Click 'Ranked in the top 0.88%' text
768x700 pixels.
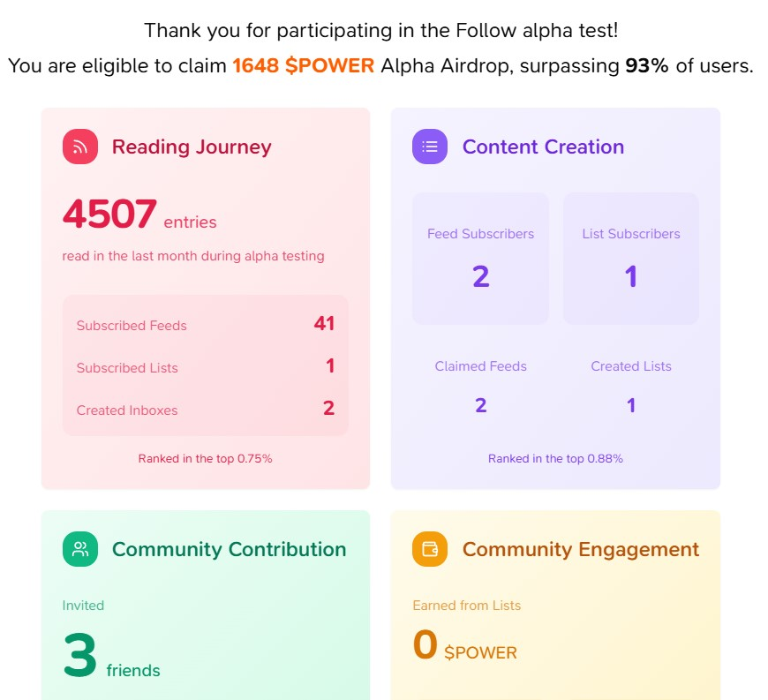coord(555,458)
